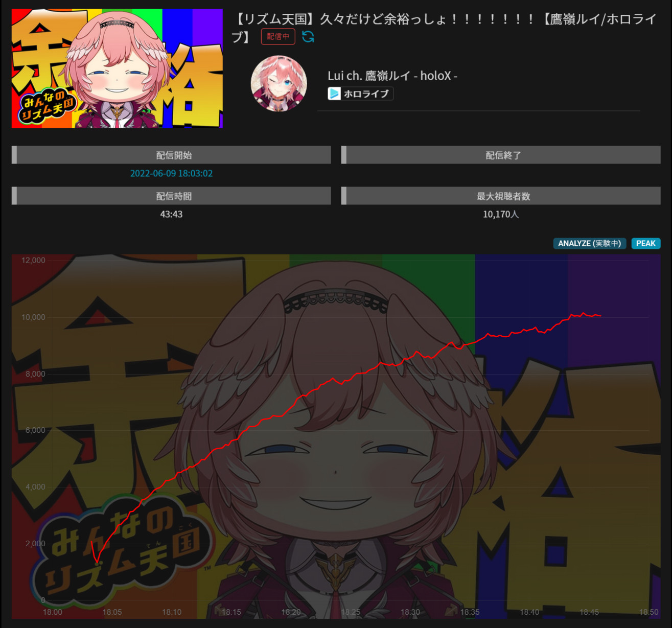Open the Lui ch. 鷹嶺ルイ - holoX - channel
672x628 pixels.
(392, 76)
